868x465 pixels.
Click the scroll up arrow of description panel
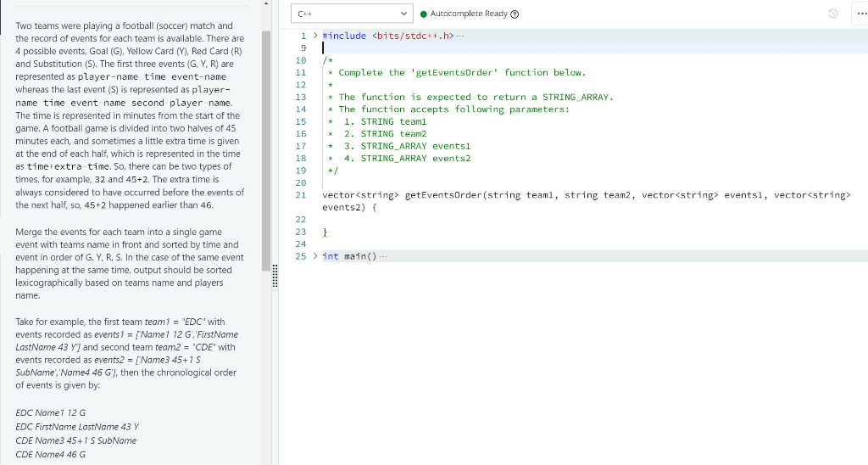265,4
